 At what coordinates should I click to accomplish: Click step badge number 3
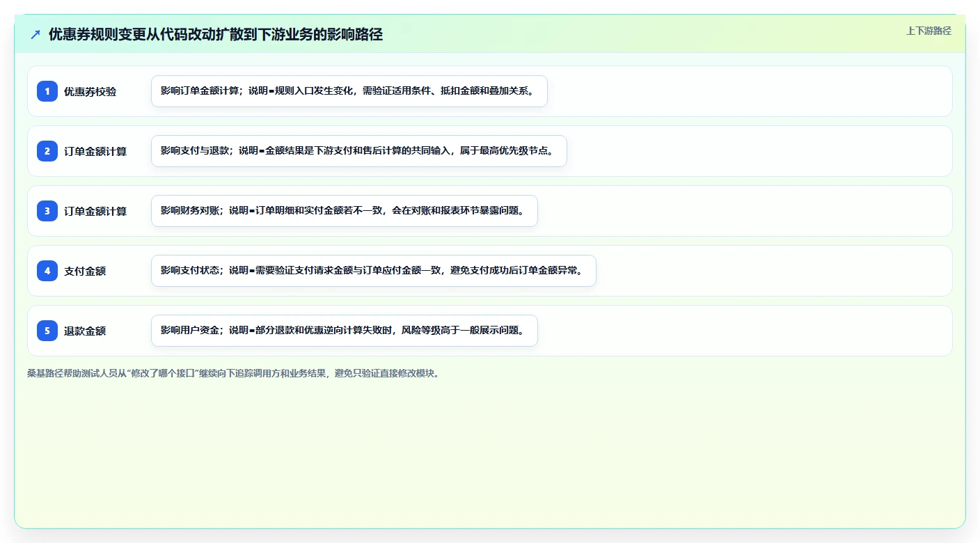click(47, 211)
